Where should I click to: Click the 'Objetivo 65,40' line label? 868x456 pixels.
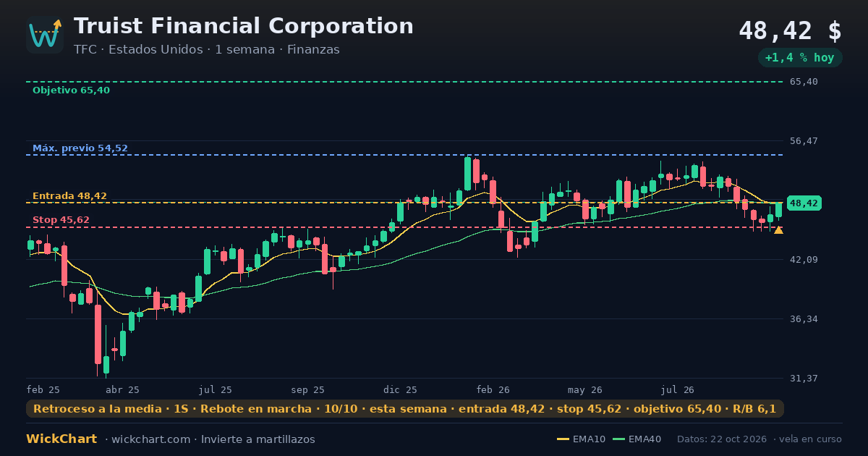pos(71,90)
